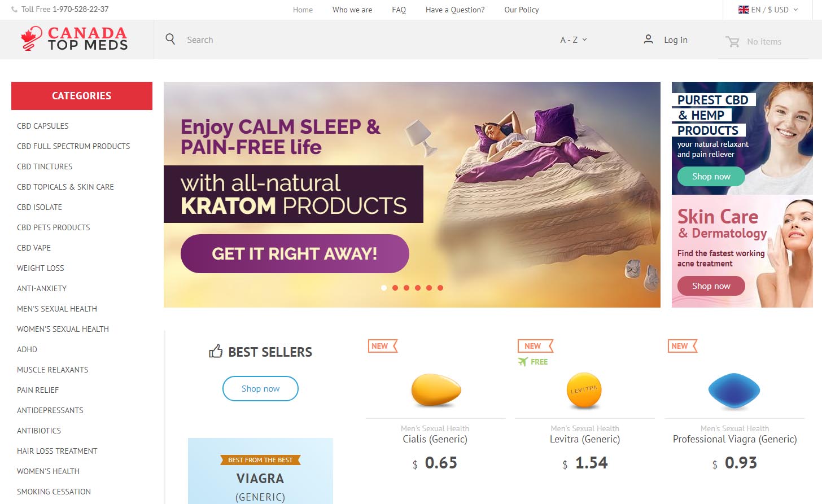Open the Pain Relief category

[x=38, y=390]
